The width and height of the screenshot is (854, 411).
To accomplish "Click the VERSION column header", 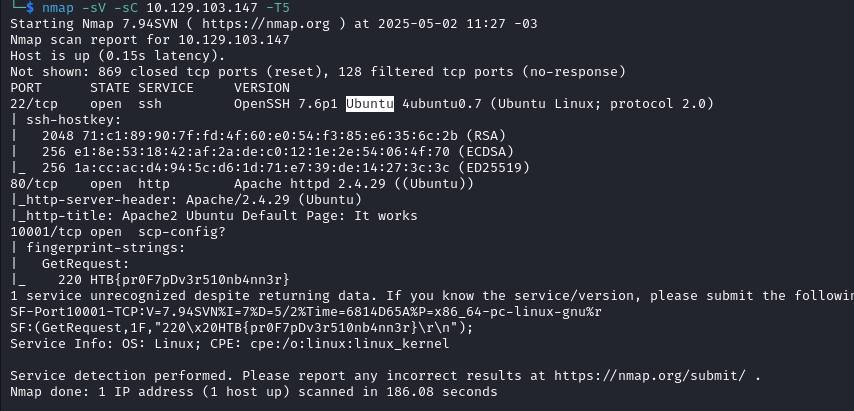I will [x=262, y=88].
